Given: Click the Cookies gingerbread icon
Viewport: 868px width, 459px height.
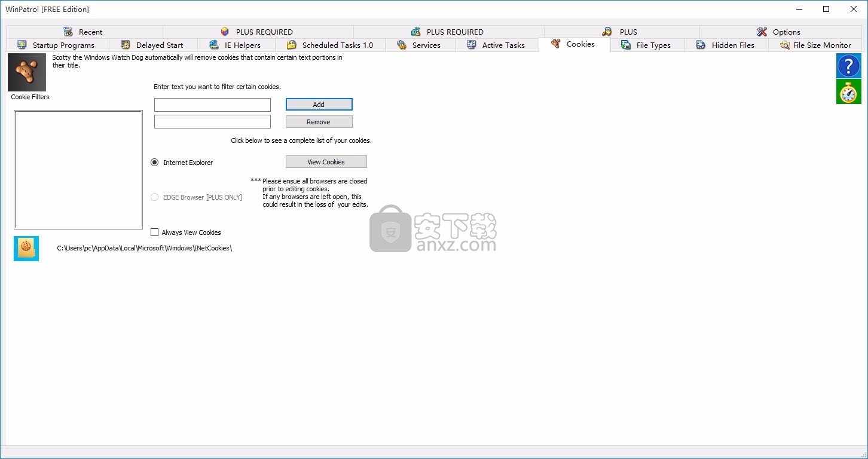Looking at the screenshot, I should coord(556,44).
